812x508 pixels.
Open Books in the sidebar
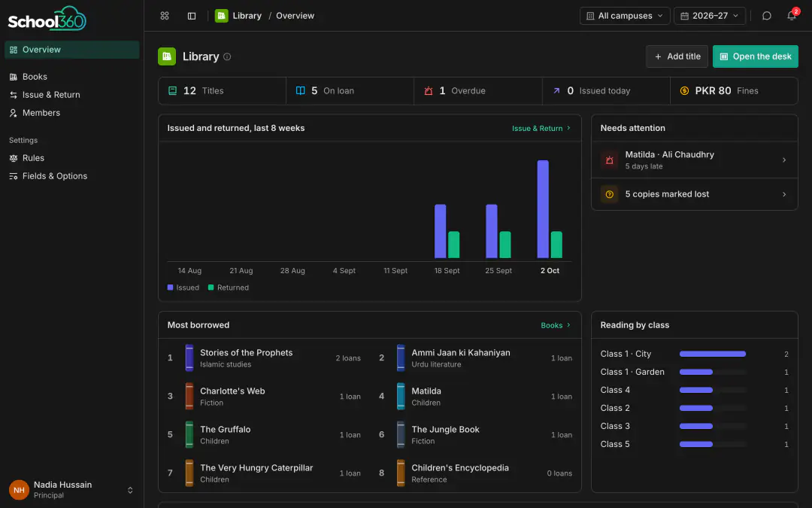tap(72, 77)
